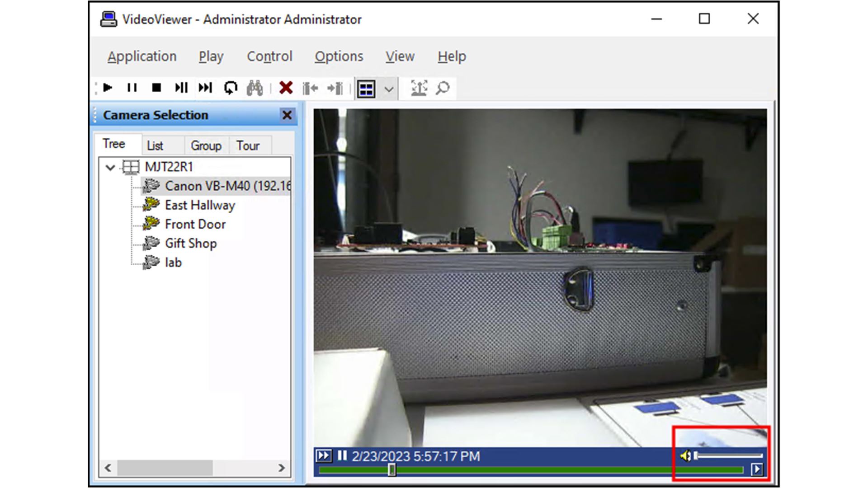
Task: Click the frame step play/pause icon
Action: [x=181, y=88]
